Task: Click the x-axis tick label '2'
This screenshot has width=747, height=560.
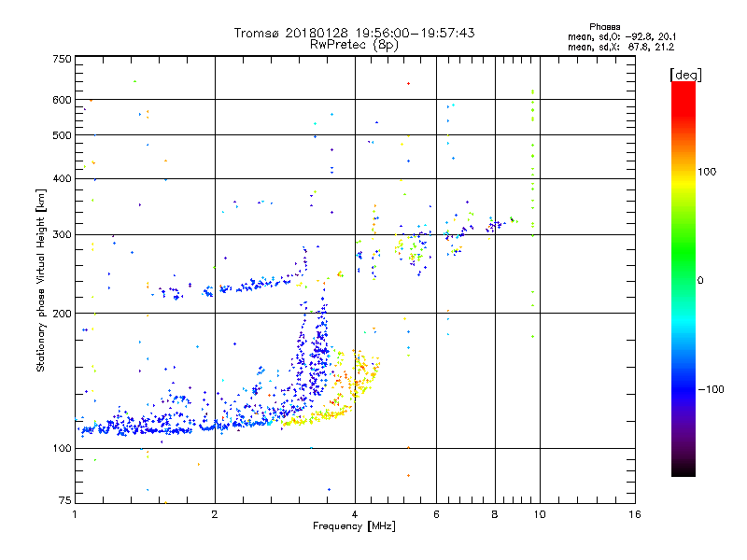Action: click(x=215, y=514)
